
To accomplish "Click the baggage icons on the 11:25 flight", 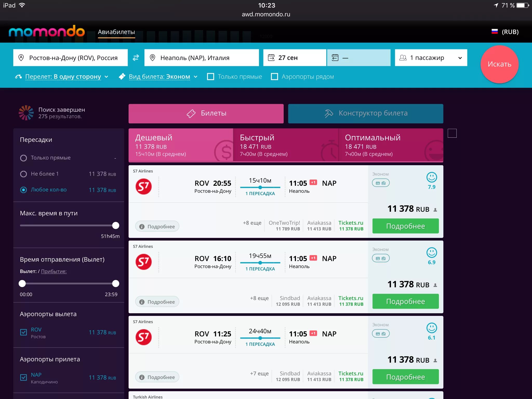I will [x=381, y=334].
